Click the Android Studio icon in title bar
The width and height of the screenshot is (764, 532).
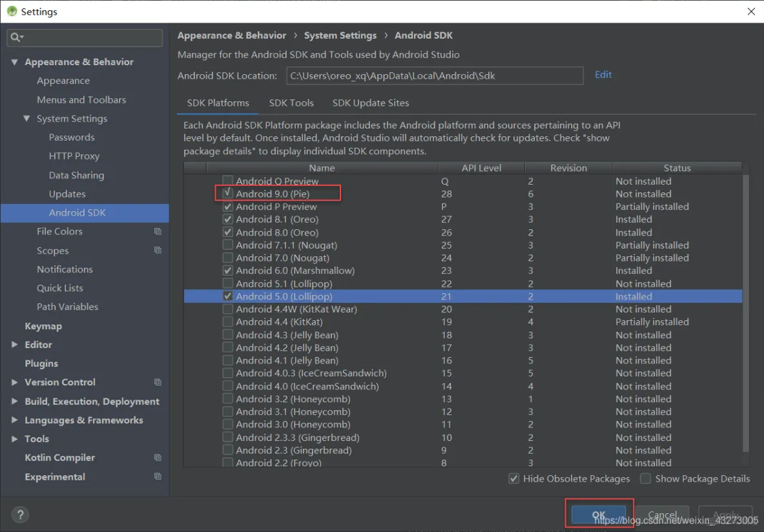point(11,12)
